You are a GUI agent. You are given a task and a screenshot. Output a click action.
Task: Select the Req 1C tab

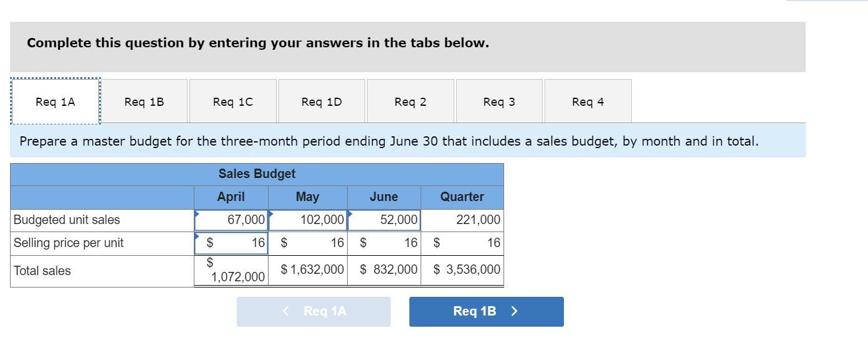232,101
